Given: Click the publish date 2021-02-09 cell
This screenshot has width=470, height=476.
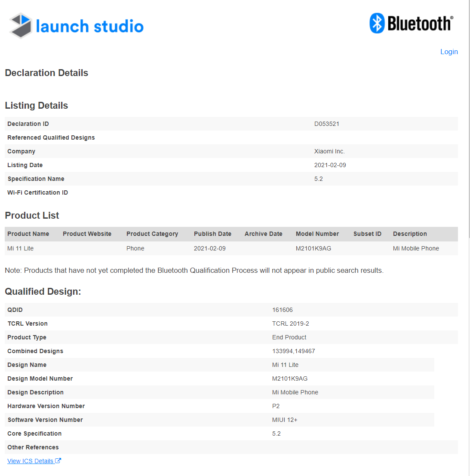Looking at the screenshot, I should click(210, 248).
